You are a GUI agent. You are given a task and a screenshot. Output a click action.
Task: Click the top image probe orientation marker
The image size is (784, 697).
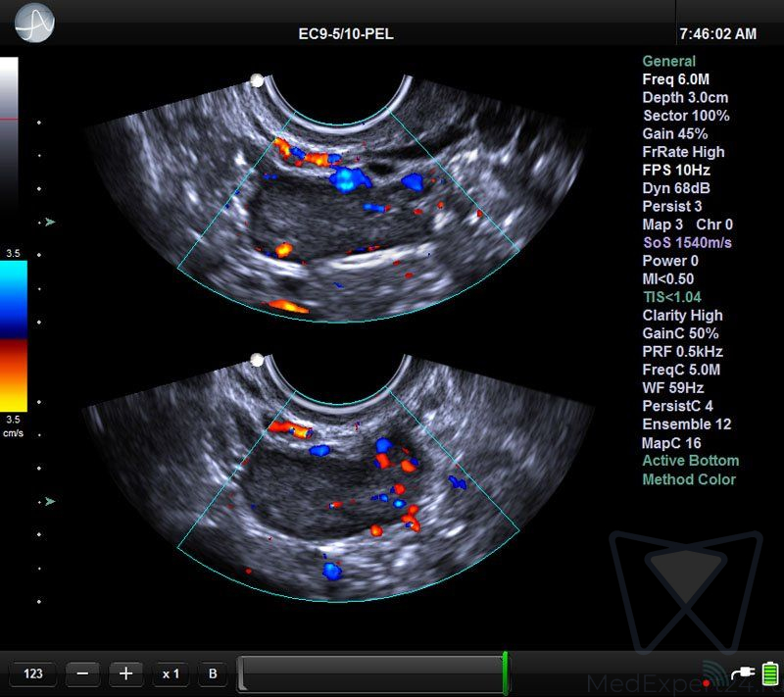pyautogui.click(x=257, y=81)
